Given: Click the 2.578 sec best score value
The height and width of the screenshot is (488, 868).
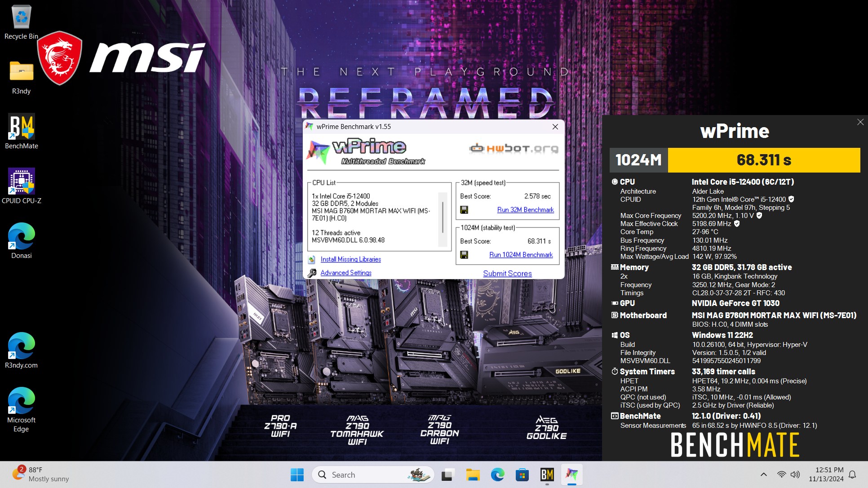Looking at the screenshot, I should click(x=537, y=196).
